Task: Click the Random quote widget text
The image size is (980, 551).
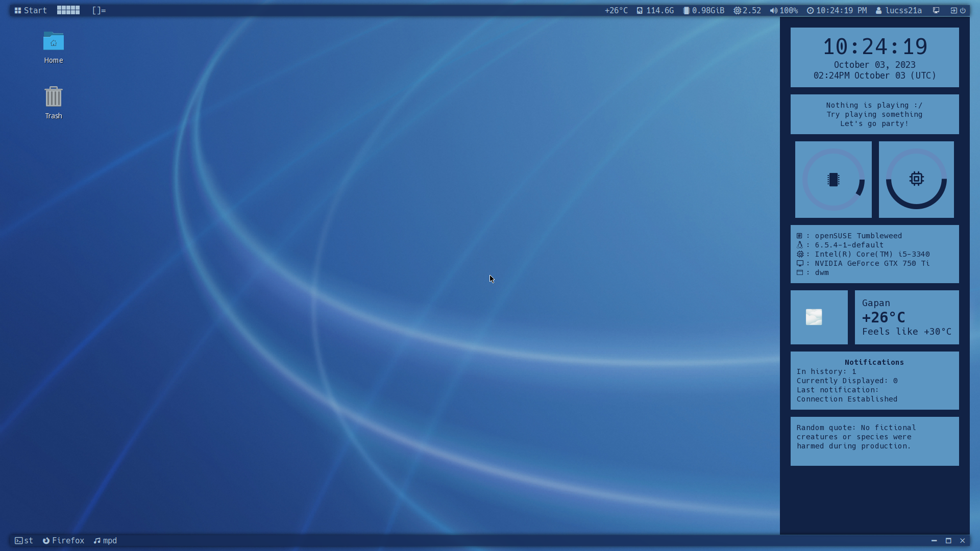Action: pos(856,437)
